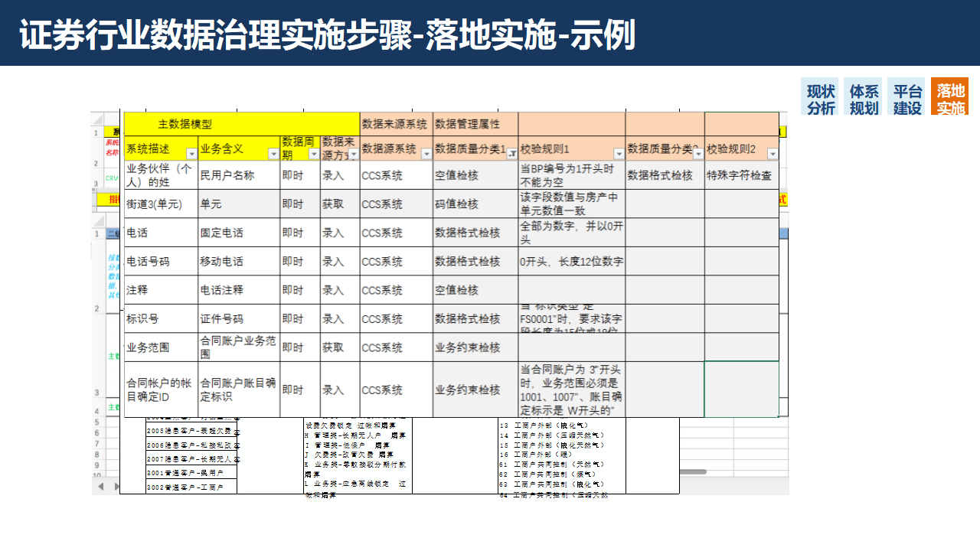Select the 电话注释 cell
The image size is (980, 551).
coord(239,290)
